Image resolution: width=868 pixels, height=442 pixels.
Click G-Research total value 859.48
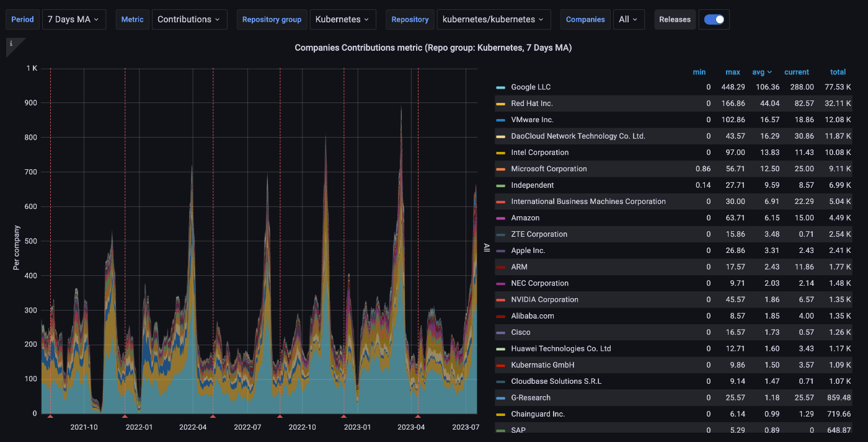[838, 397]
